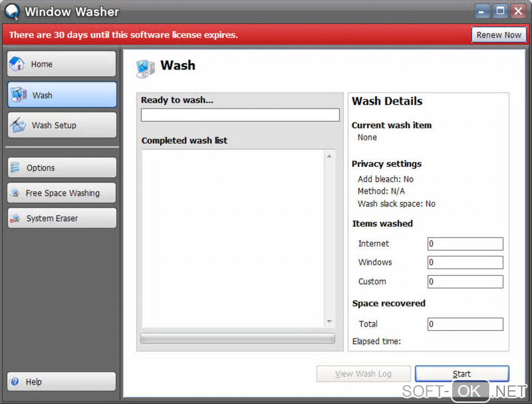Click the Wash computer icon in sidebar
The image size is (532, 404).
click(19, 95)
